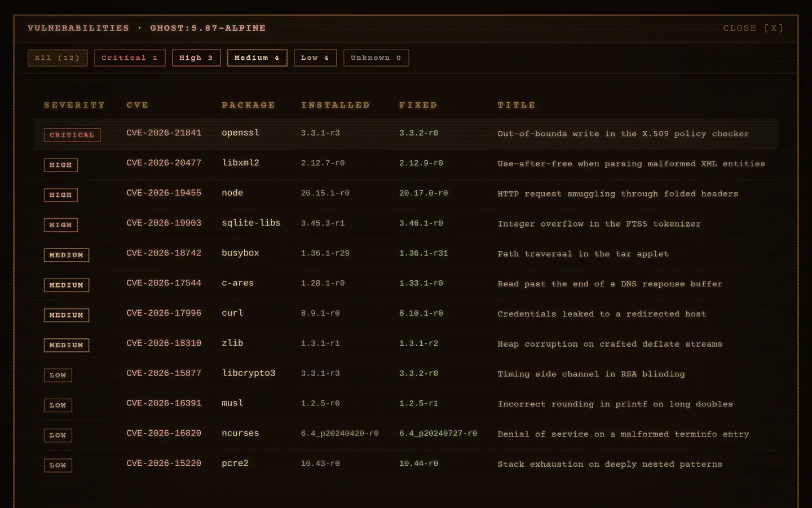Select the openssl package name
The width and height of the screenshot is (812, 508).
(x=241, y=133)
